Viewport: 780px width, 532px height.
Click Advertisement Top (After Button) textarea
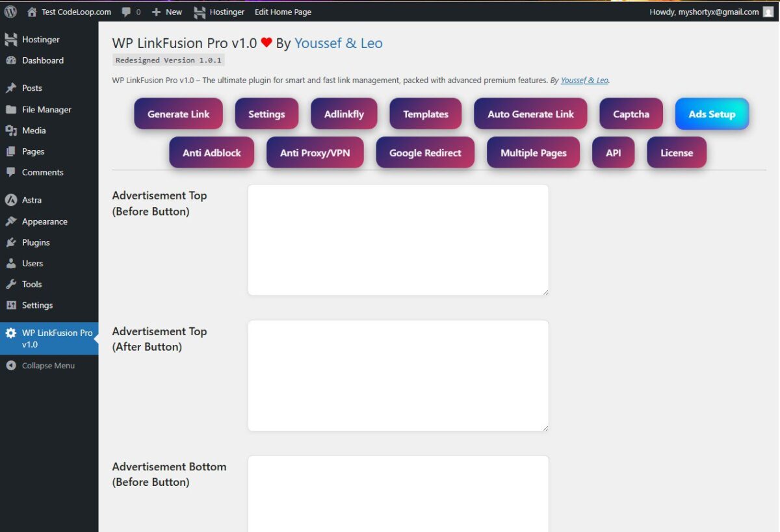398,375
